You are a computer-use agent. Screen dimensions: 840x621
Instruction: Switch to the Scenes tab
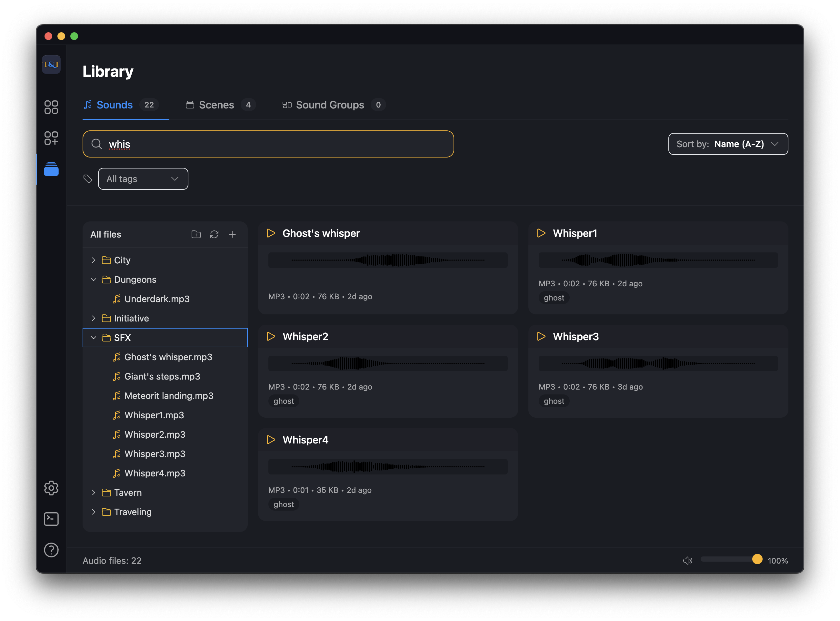point(216,105)
